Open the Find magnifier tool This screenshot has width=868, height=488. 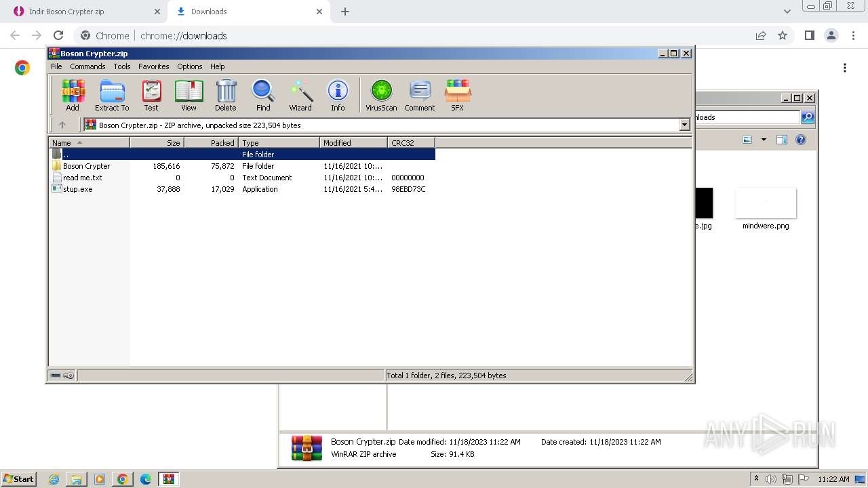(263, 95)
